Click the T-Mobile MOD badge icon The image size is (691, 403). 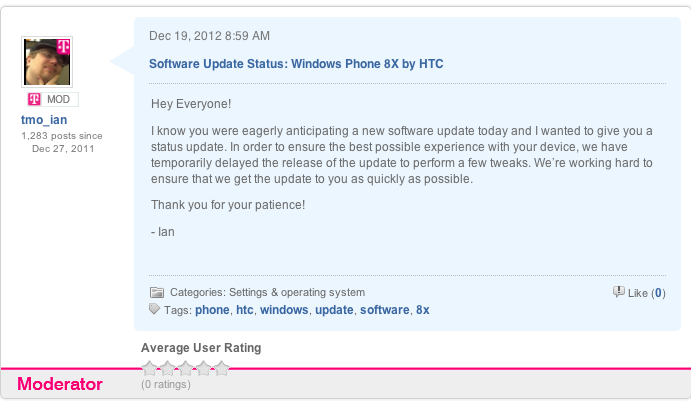coord(34,99)
